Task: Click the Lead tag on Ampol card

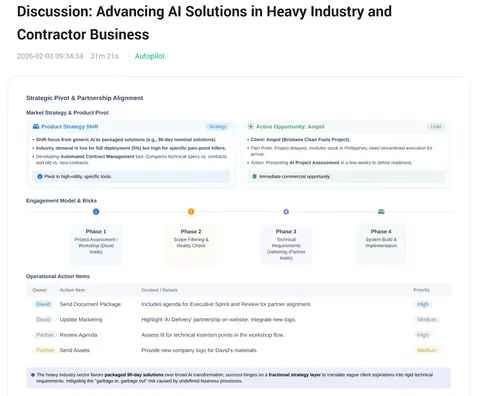Action: [436, 126]
